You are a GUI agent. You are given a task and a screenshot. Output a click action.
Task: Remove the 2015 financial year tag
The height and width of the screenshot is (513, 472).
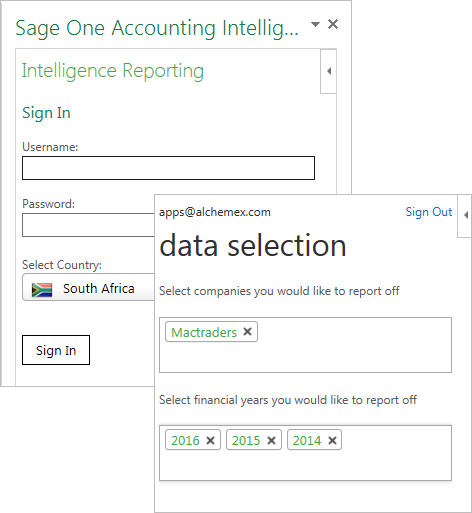pos(271,440)
